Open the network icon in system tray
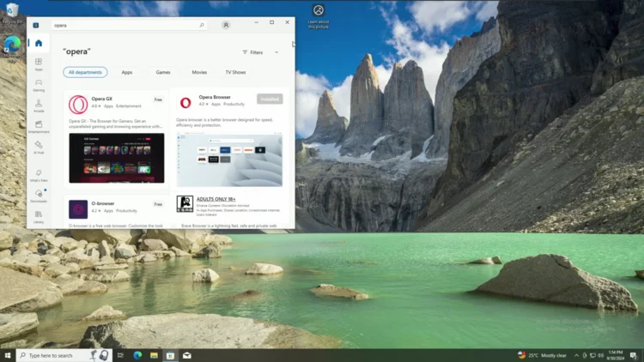Image resolution: width=644 pixels, height=362 pixels. pos(592,355)
